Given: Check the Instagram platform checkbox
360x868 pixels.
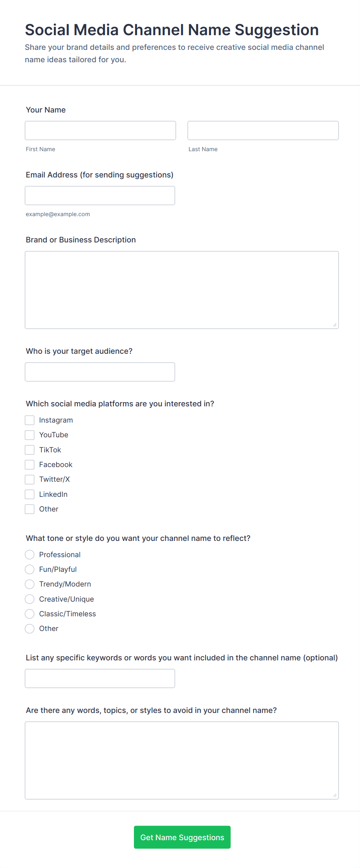Looking at the screenshot, I should coord(29,420).
